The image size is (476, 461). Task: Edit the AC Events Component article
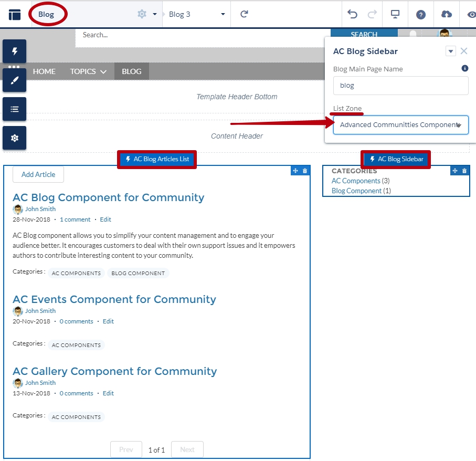pyautogui.click(x=108, y=321)
